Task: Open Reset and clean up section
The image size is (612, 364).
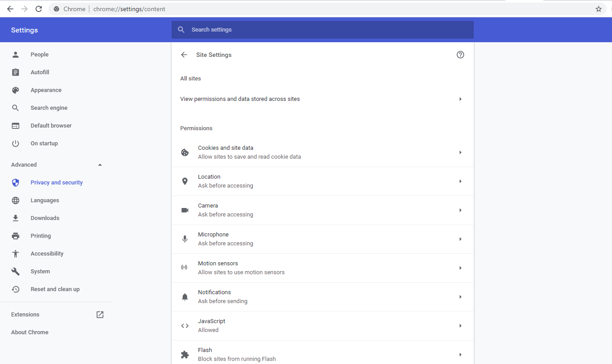Action: click(56, 289)
